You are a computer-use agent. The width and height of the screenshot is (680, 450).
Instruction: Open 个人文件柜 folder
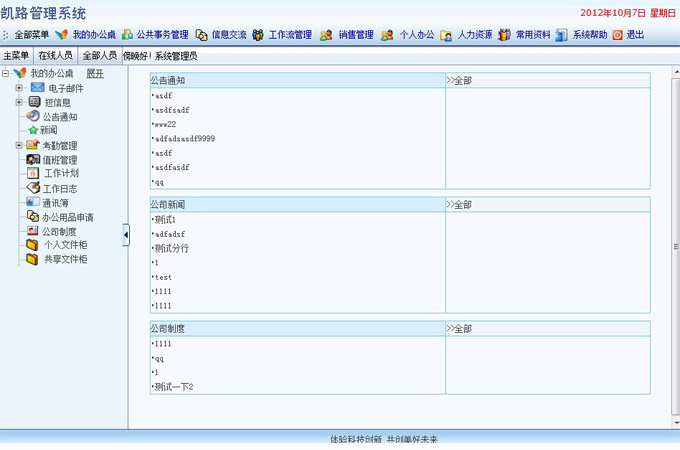tap(65, 245)
